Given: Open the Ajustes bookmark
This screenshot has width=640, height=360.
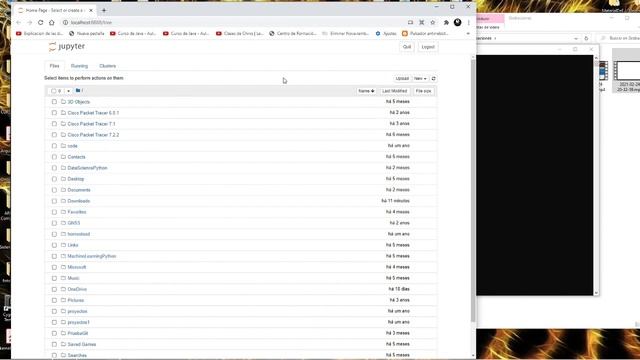Looking at the screenshot, I should click(386, 33).
